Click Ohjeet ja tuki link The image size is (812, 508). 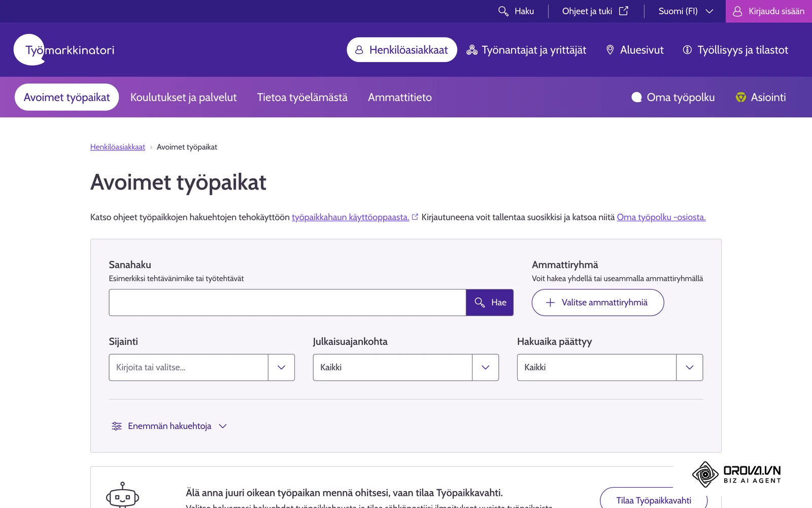[595, 11]
